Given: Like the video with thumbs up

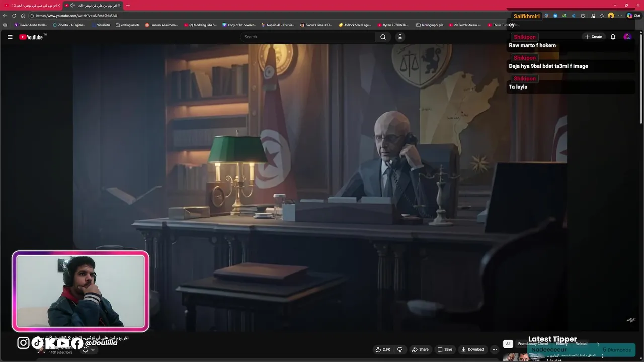Looking at the screenshot, I should pos(382,349).
